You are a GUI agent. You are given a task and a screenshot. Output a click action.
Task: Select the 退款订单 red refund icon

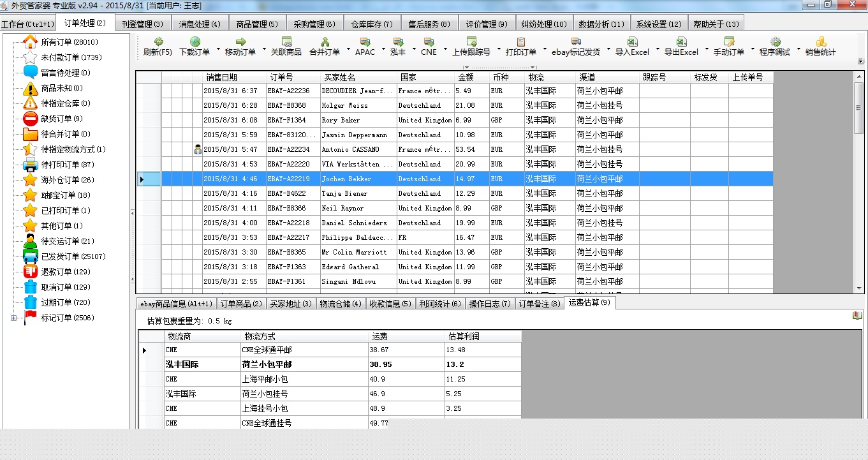click(x=30, y=272)
